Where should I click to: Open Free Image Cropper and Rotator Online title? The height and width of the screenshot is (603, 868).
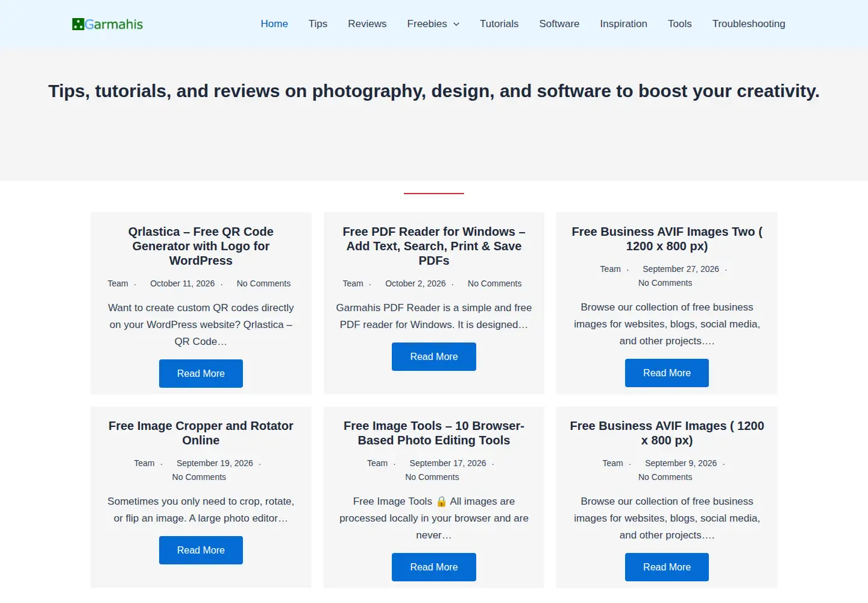[x=201, y=433]
